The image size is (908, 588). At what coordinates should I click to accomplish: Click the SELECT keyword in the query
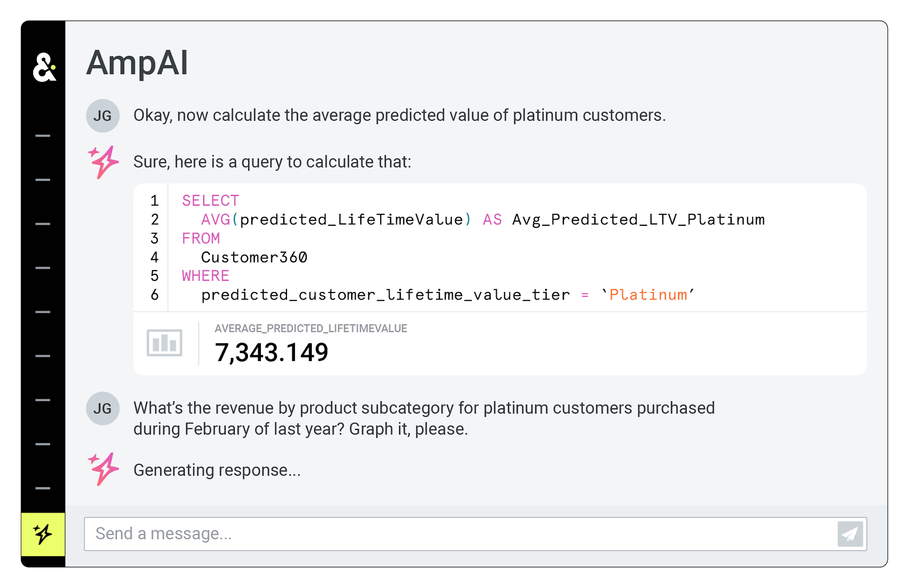coord(210,201)
